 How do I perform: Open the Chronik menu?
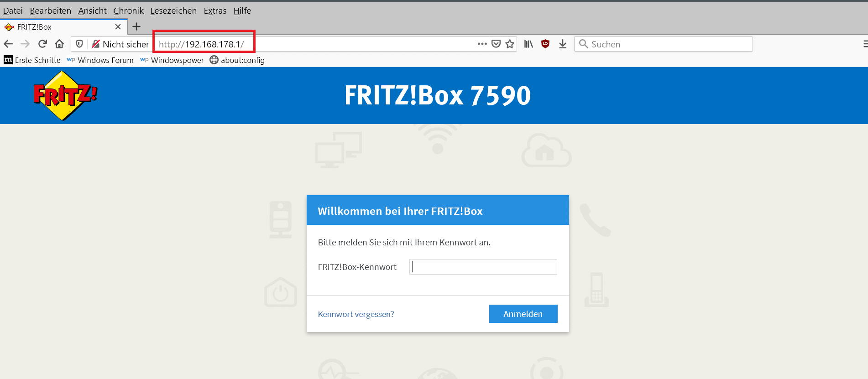[x=128, y=10]
